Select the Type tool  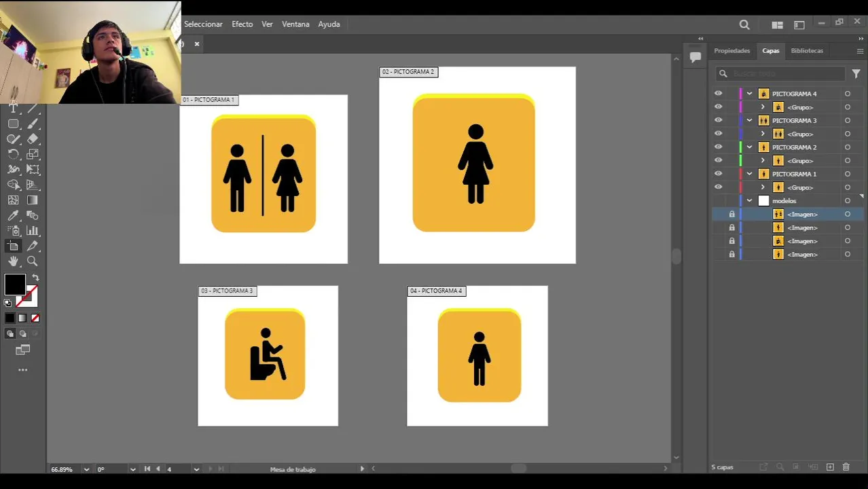pyautogui.click(x=13, y=109)
